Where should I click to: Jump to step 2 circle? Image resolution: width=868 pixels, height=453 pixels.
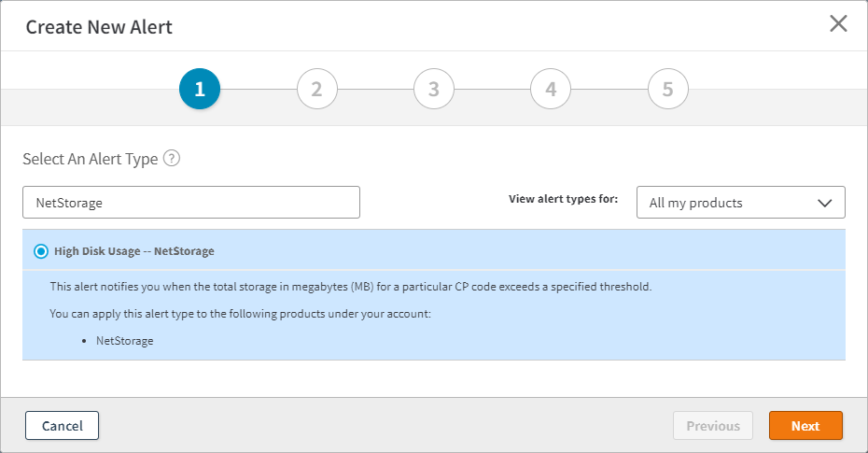tap(316, 90)
